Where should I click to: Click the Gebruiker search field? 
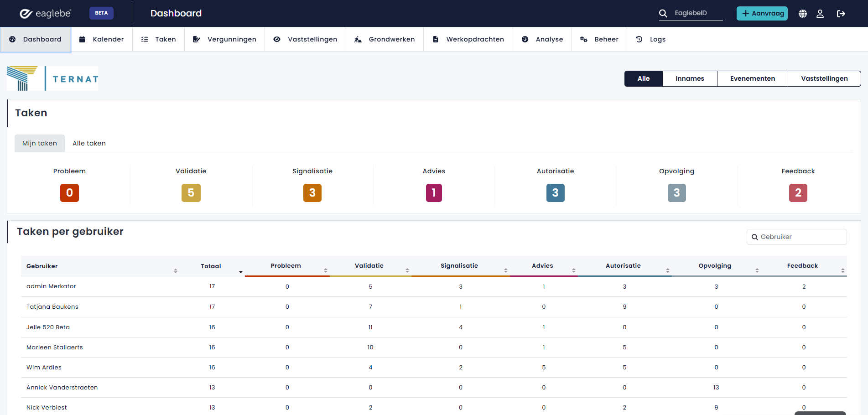(797, 237)
